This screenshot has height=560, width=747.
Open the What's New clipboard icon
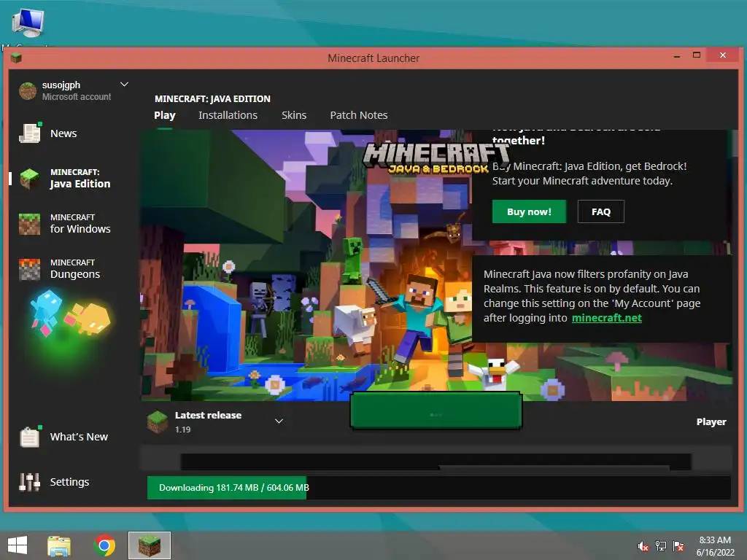pyautogui.click(x=30, y=436)
